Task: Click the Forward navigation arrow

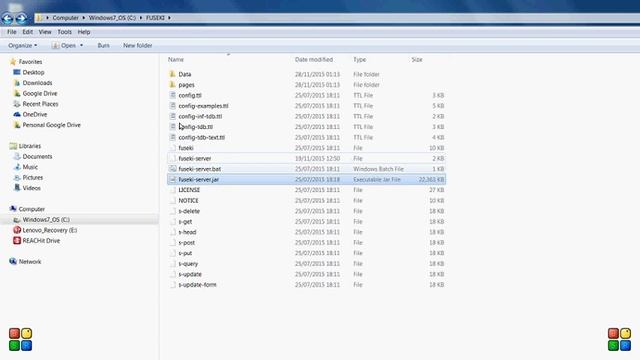Action: (21, 18)
